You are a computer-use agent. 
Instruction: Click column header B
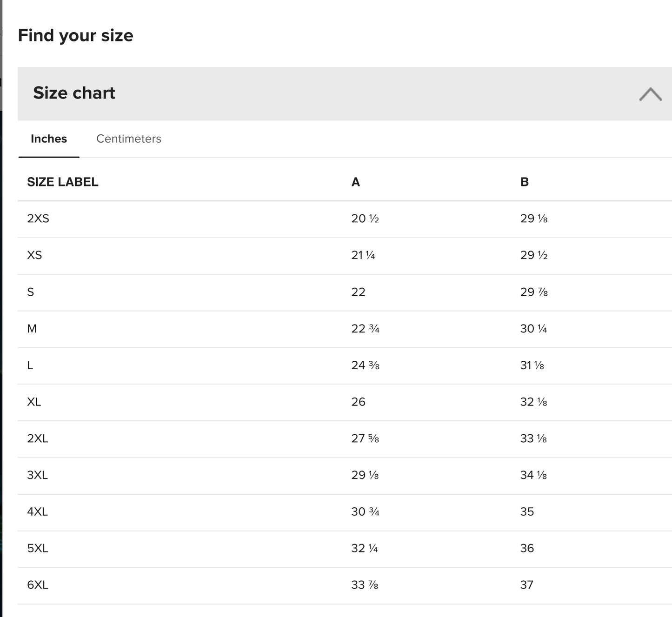525,182
